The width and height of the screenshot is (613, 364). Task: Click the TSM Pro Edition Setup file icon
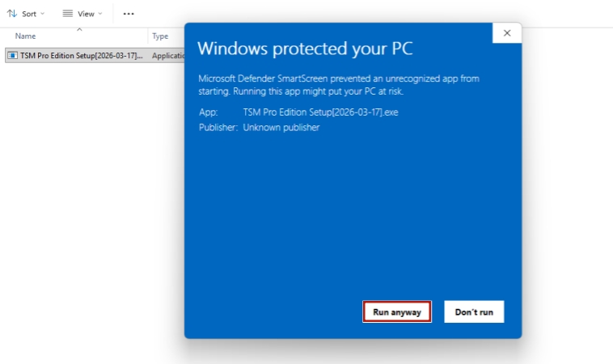(13, 55)
